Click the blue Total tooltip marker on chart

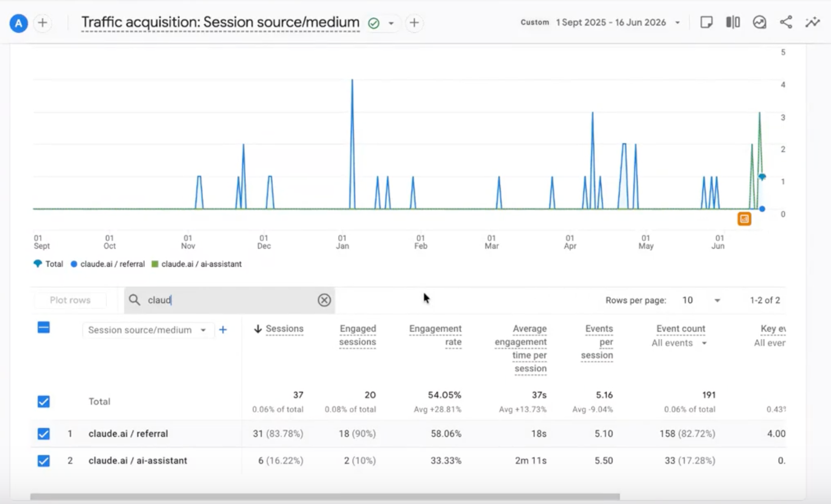click(762, 178)
